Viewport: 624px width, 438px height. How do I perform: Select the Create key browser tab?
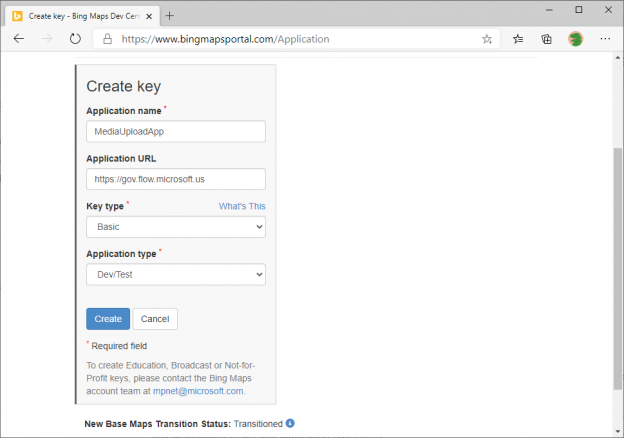click(x=75, y=15)
